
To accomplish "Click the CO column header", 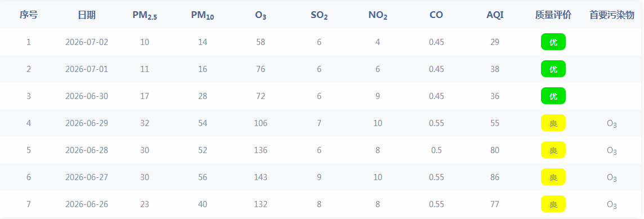I will (436, 15).
